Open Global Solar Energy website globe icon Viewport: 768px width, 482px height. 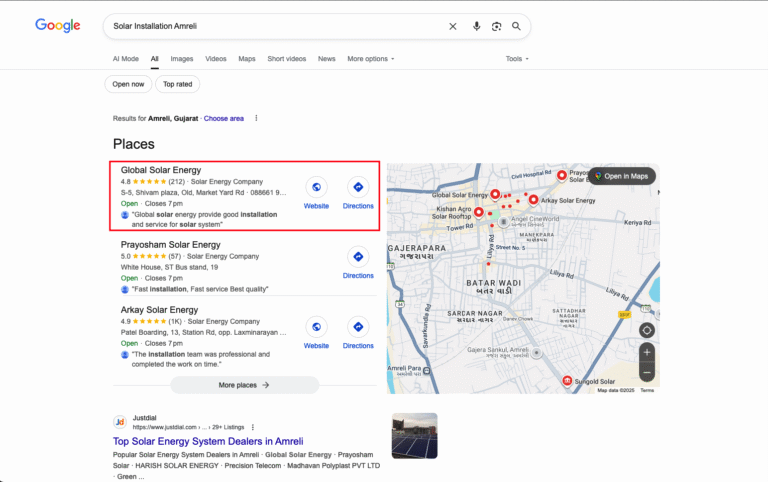(x=316, y=187)
